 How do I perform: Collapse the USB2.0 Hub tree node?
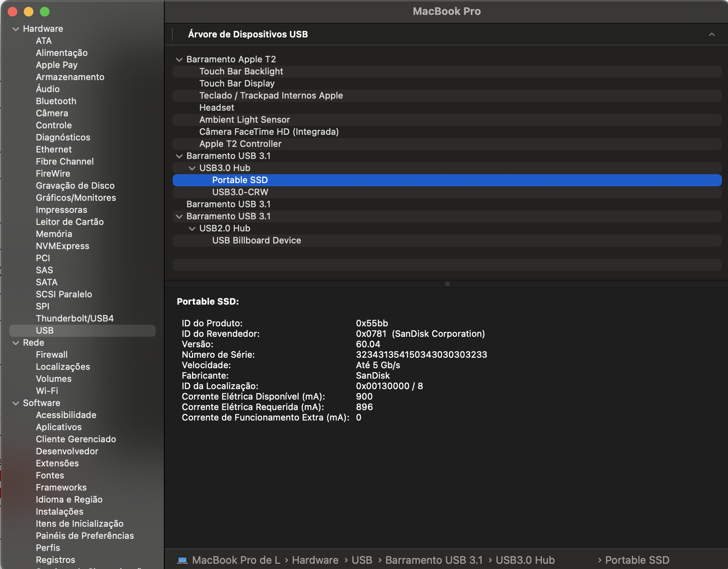[x=192, y=229]
